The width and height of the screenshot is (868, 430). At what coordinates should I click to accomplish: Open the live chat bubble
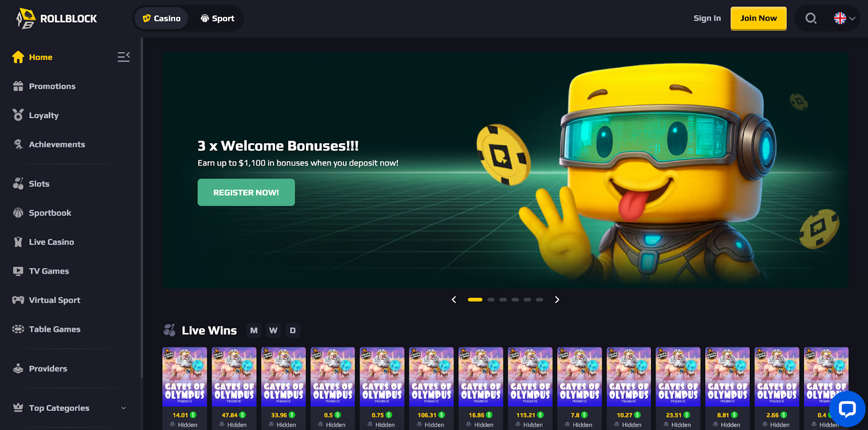point(847,409)
